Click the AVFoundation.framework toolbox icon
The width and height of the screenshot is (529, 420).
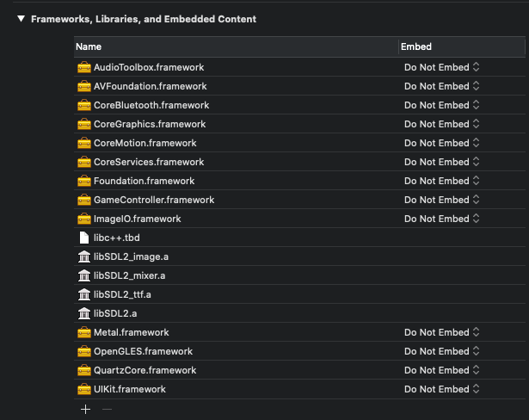click(x=84, y=86)
